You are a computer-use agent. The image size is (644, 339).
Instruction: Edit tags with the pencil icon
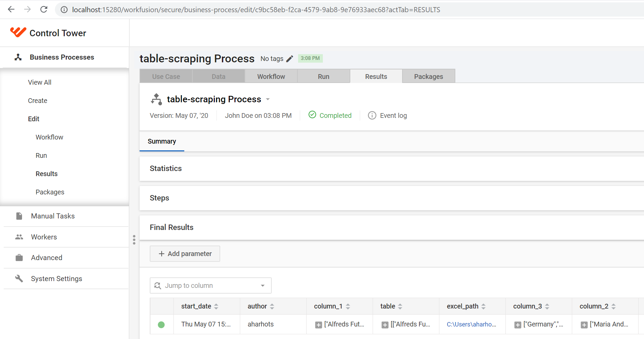pos(290,59)
